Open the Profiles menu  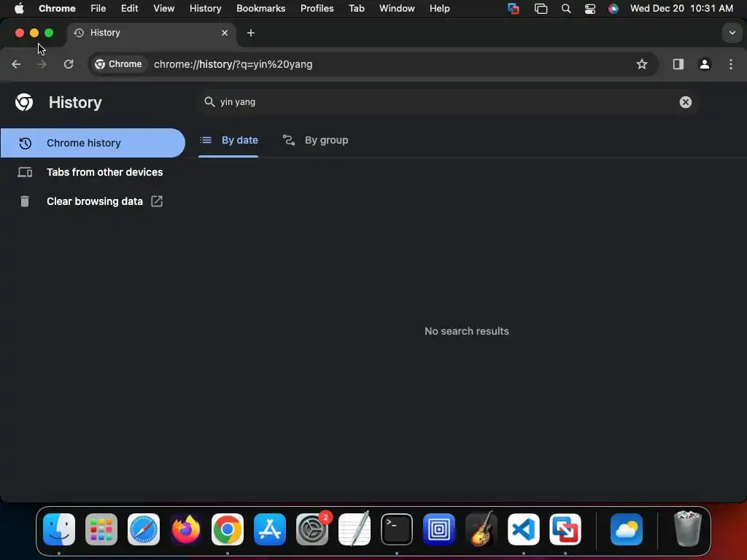point(317,9)
